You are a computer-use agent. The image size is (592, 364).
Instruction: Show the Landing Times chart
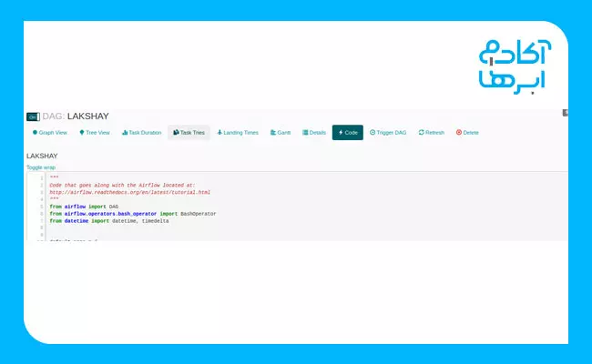(237, 133)
